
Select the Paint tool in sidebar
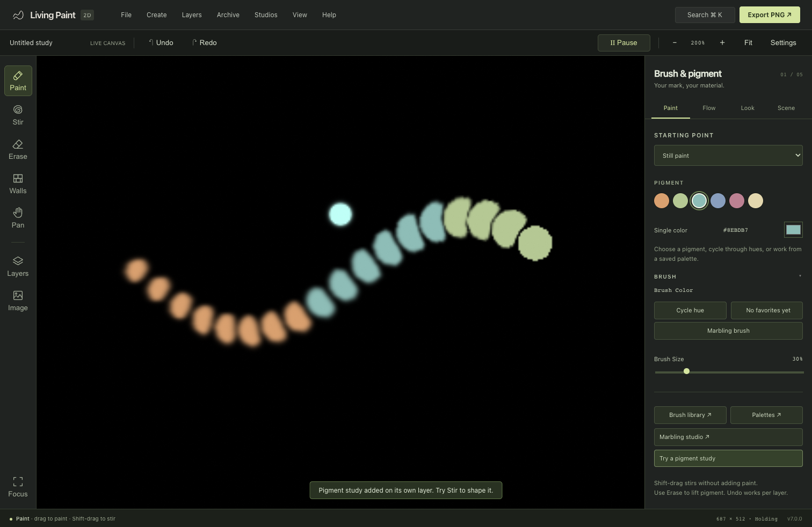click(18, 81)
